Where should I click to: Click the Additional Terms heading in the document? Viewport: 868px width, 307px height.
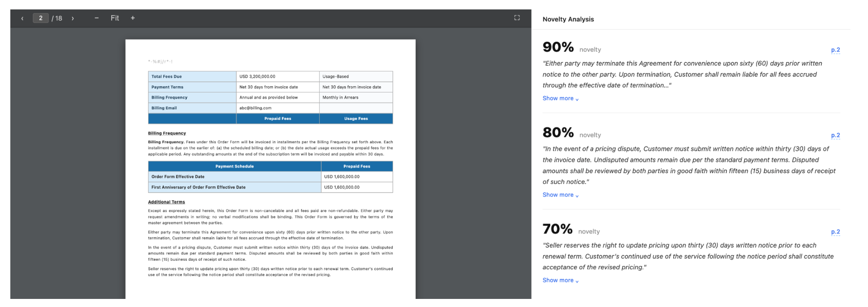click(167, 202)
